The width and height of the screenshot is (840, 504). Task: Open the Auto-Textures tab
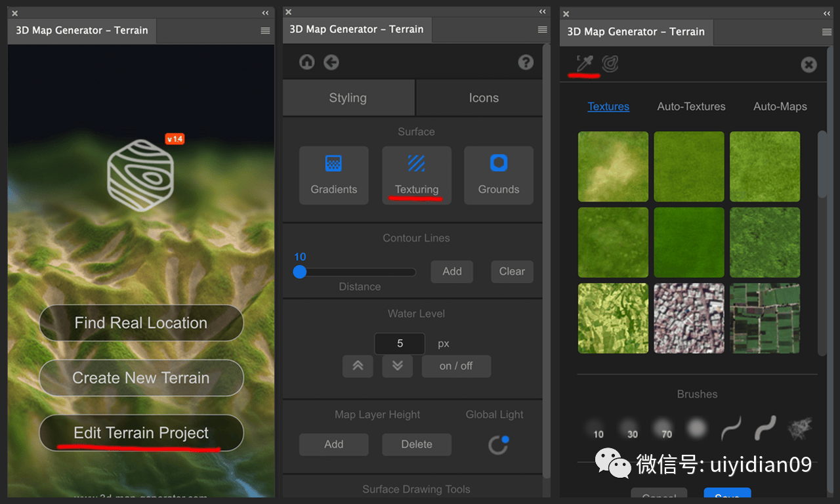coord(692,106)
